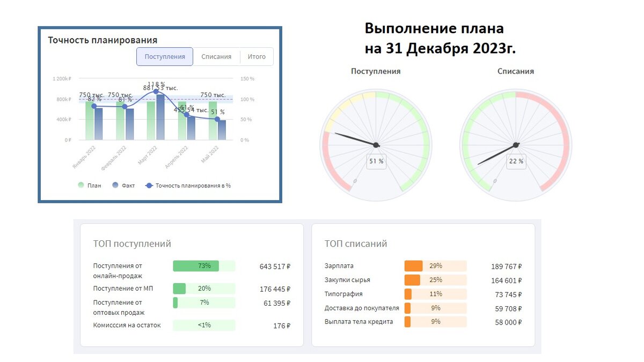Click the Списания gauge title
644x362 pixels.
pyautogui.click(x=516, y=71)
